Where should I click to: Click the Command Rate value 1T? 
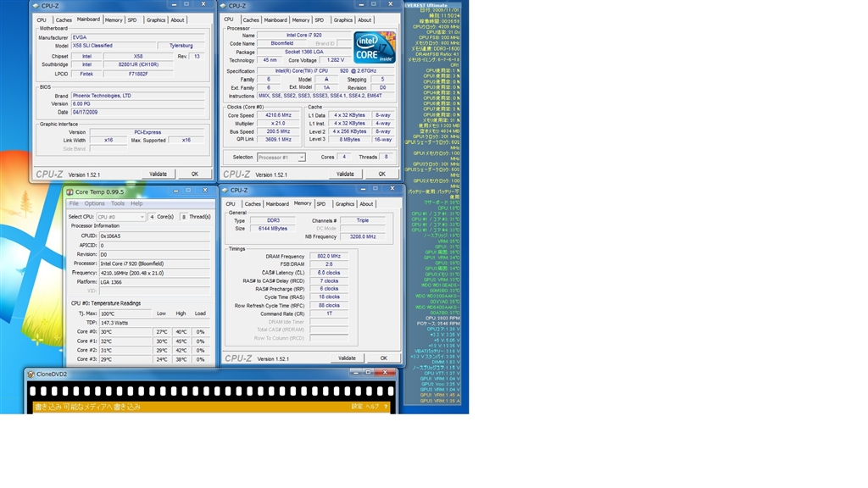[x=329, y=313]
